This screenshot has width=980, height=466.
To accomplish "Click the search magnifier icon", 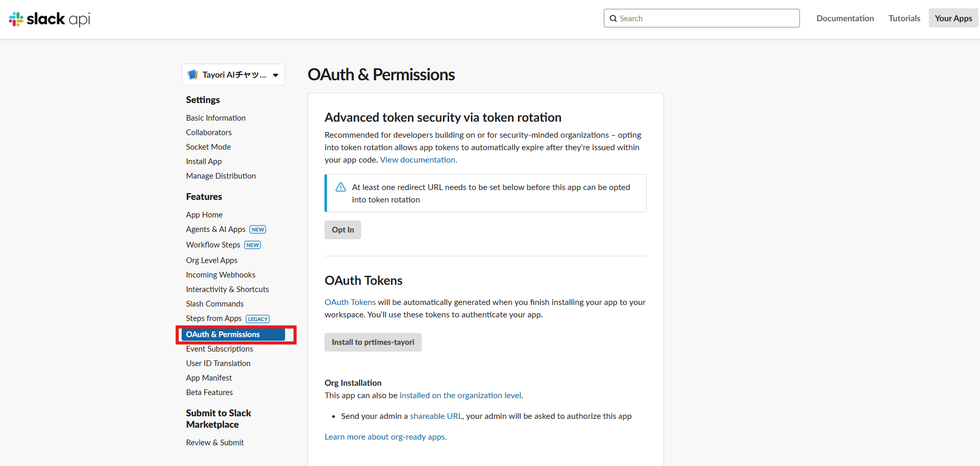I will [x=613, y=19].
